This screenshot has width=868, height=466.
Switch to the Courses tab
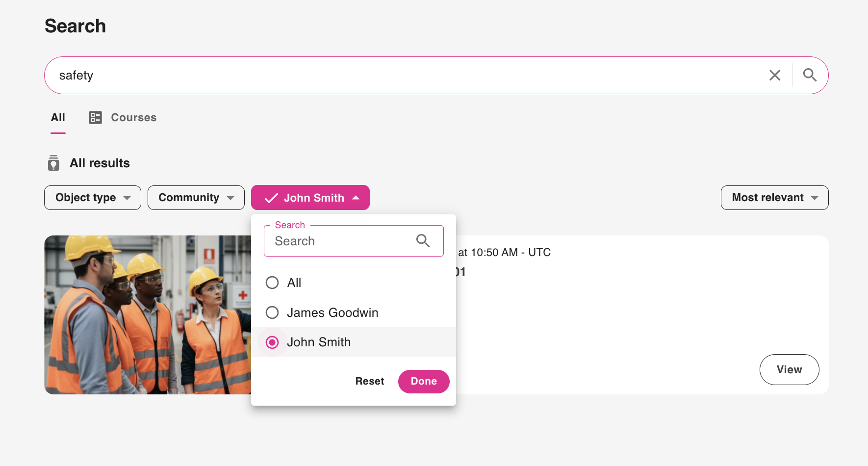pyautogui.click(x=133, y=118)
